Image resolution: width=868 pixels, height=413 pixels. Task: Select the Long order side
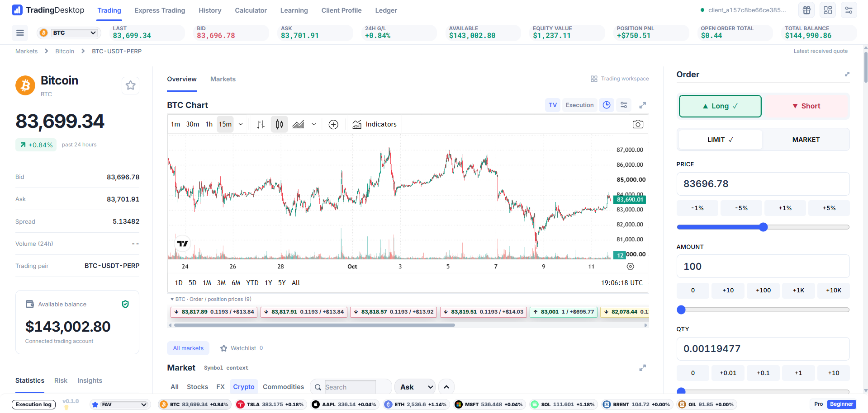tap(720, 106)
